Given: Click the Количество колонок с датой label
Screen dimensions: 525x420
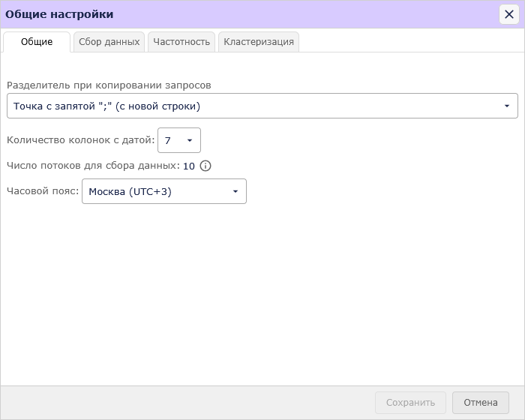Looking at the screenshot, I should [81, 140].
